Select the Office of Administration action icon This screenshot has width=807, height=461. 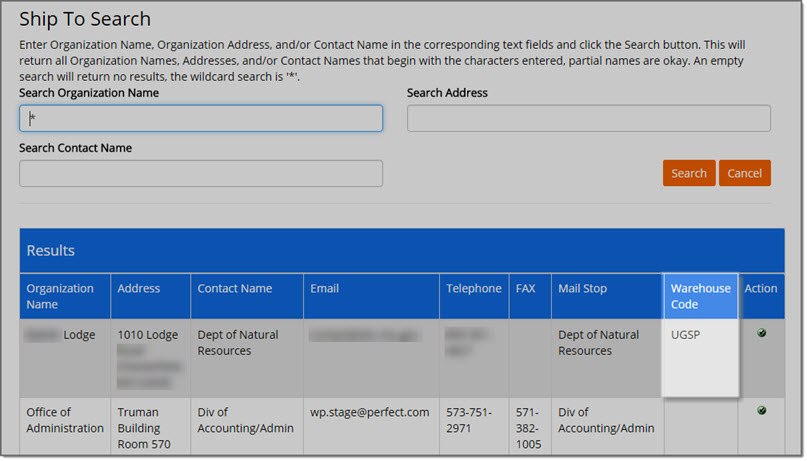(x=762, y=410)
